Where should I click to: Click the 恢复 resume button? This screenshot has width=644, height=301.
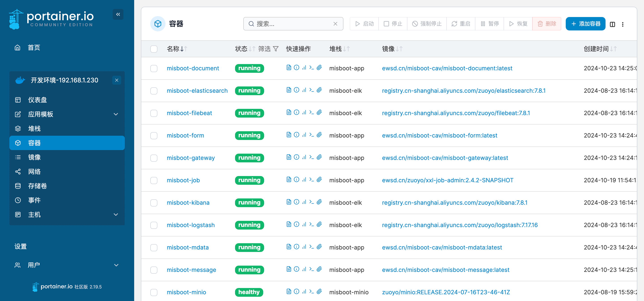[518, 24]
